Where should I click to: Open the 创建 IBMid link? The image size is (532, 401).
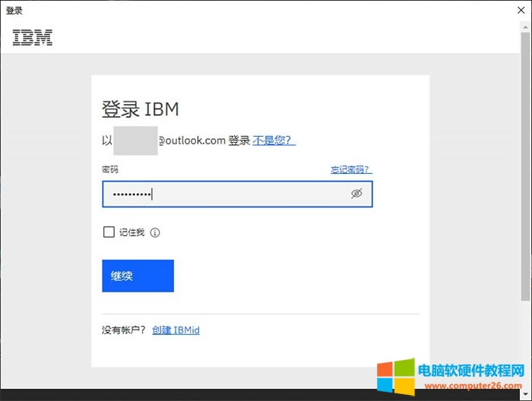click(176, 330)
